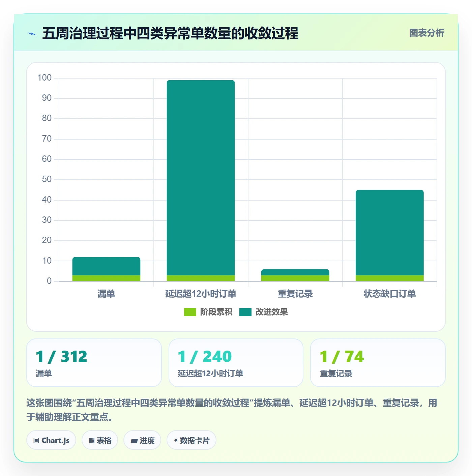Image resolution: width=472 pixels, height=476 pixels.
Task: Click the green 阶段累积 legend color swatch
Action: (x=190, y=312)
